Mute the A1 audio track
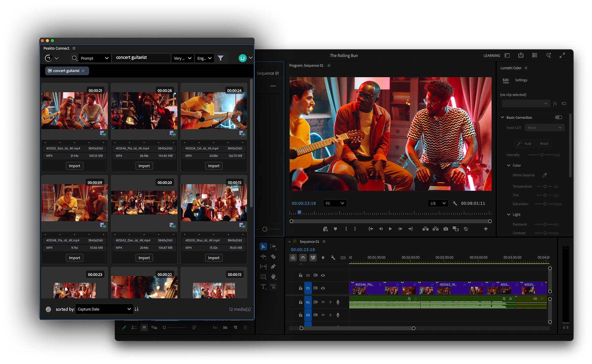The width and height of the screenshot is (592, 364). point(323,302)
